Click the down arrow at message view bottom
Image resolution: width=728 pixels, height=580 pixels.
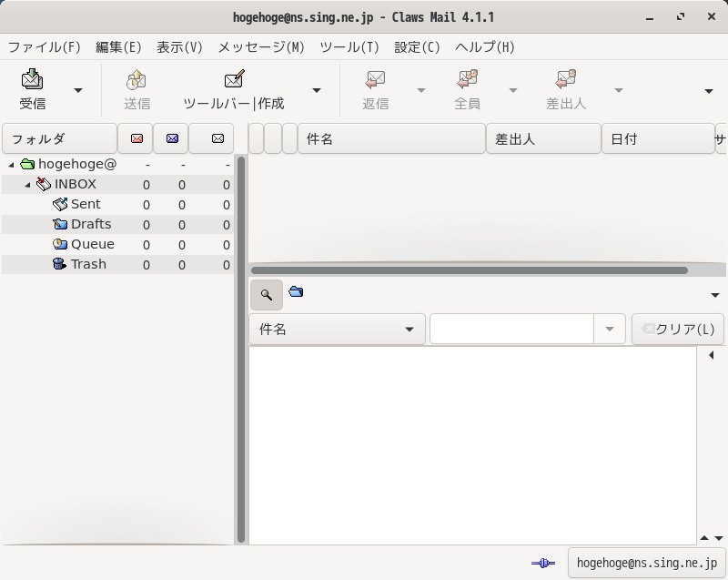(x=719, y=538)
